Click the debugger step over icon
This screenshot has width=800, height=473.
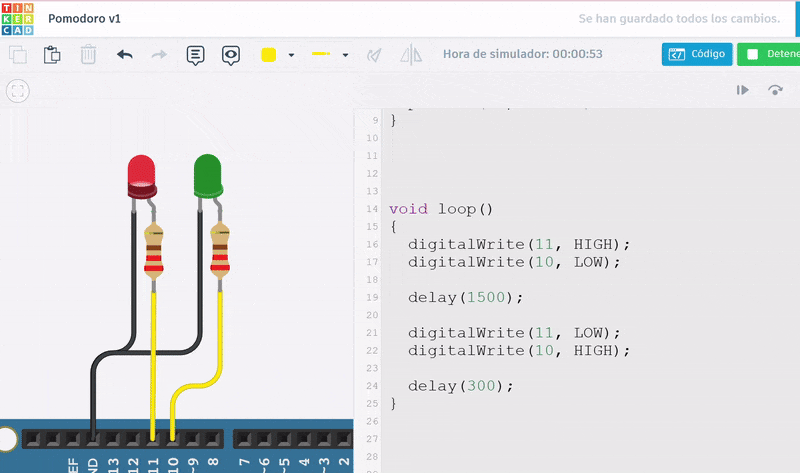click(775, 90)
